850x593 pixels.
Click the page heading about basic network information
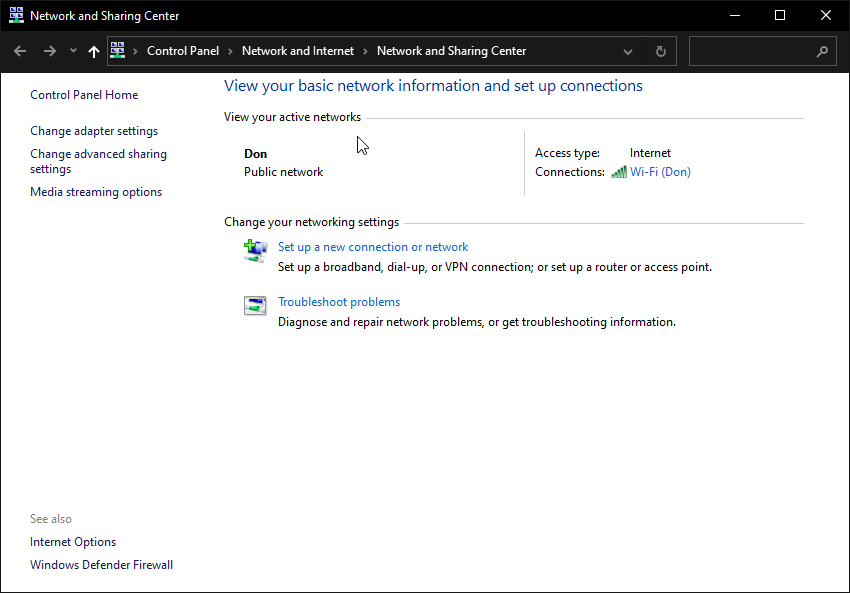(433, 86)
